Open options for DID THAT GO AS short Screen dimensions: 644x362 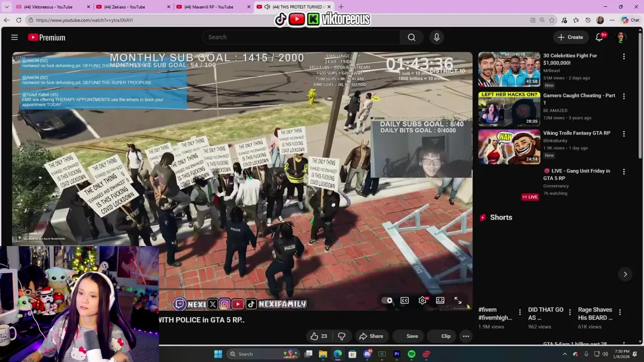click(570, 312)
